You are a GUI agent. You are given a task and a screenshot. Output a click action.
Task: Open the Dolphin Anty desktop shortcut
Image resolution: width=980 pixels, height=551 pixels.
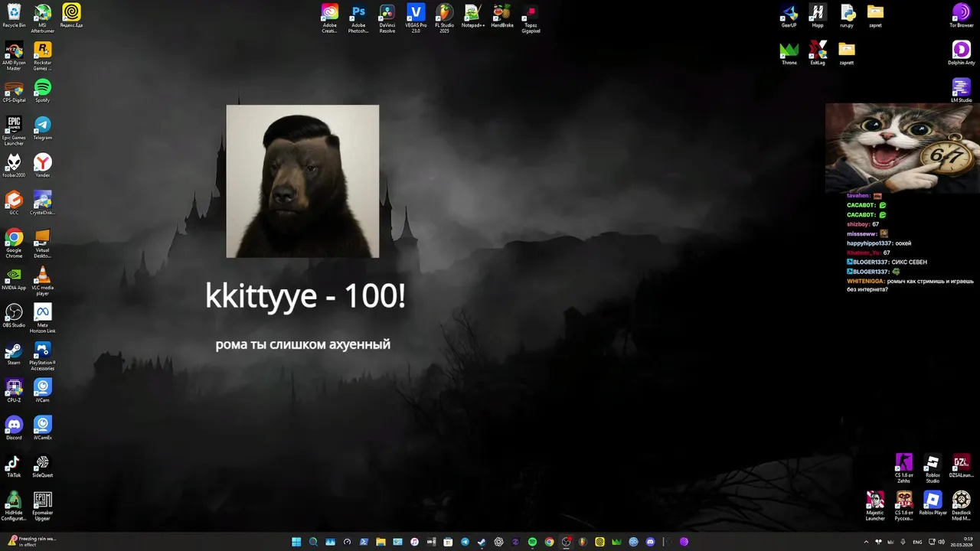962,53
